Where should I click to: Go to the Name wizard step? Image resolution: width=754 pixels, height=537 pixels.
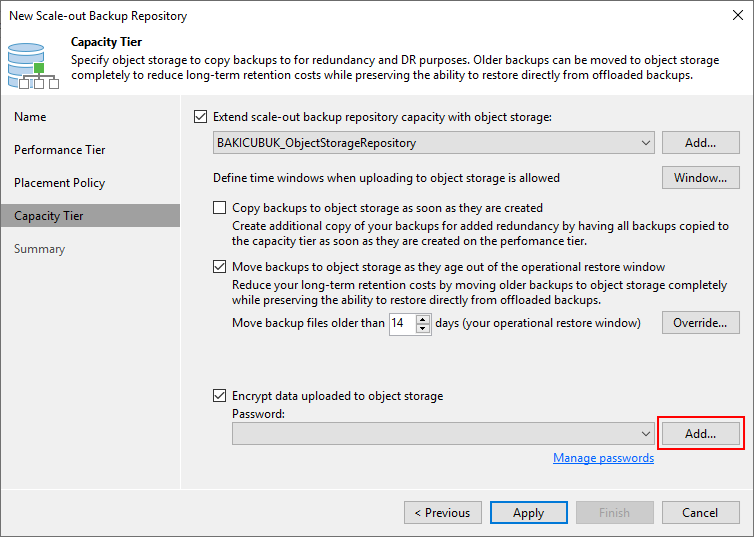tap(30, 117)
